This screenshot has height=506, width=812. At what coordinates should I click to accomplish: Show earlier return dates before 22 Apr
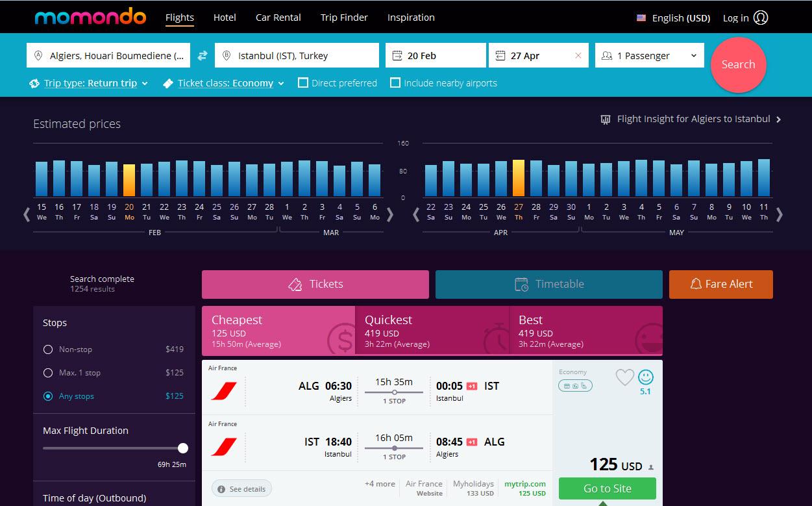(416, 214)
